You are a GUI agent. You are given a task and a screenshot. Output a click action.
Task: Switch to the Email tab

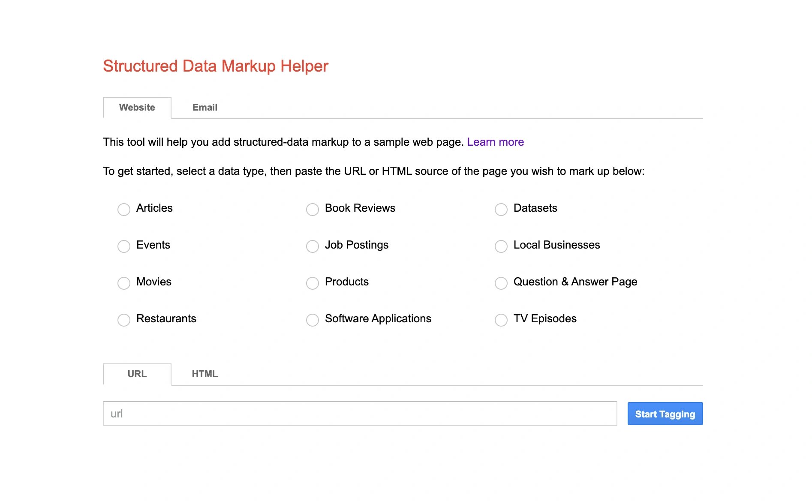(205, 108)
